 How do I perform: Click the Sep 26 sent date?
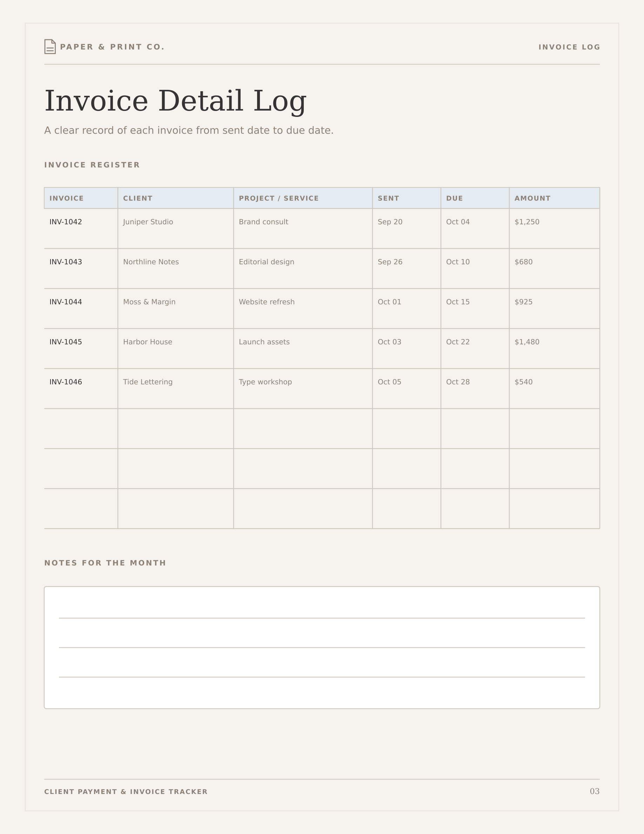(390, 262)
